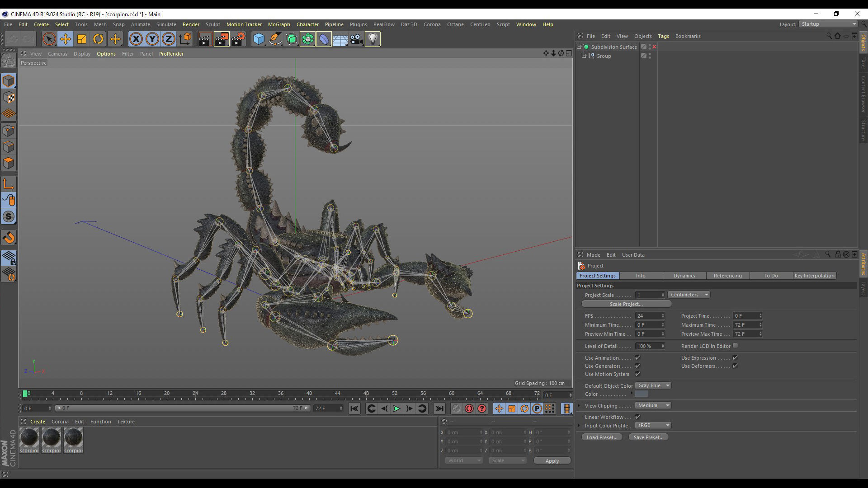
Task: Open the World coordinate dropdown
Action: pos(463,460)
